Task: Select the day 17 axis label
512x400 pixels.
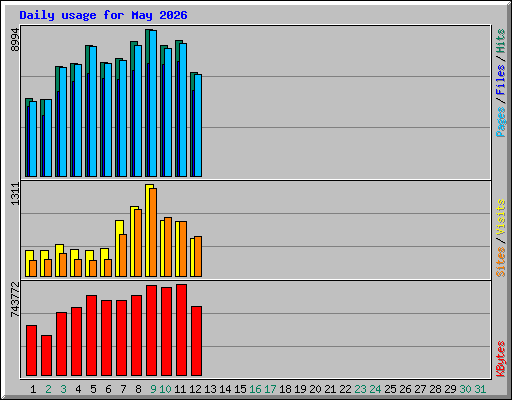Action: pyautogui.click(x=270, y=389)
